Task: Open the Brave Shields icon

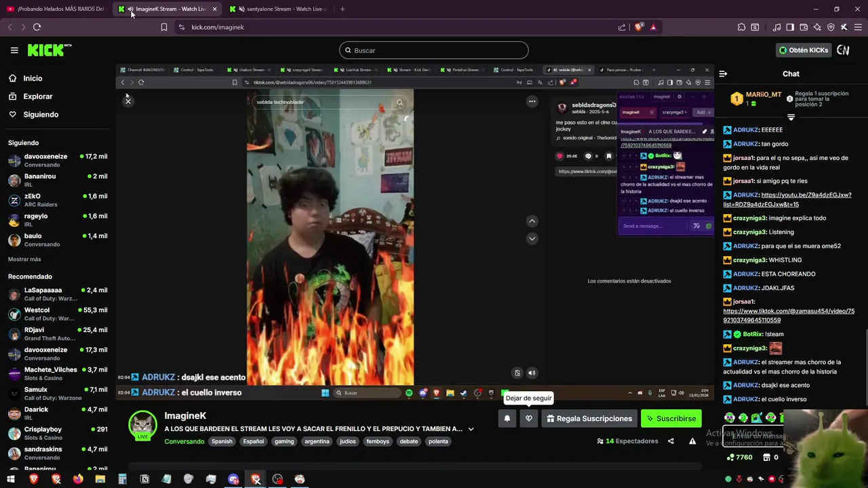Action: pyautogui.click(x=638, y=27)
